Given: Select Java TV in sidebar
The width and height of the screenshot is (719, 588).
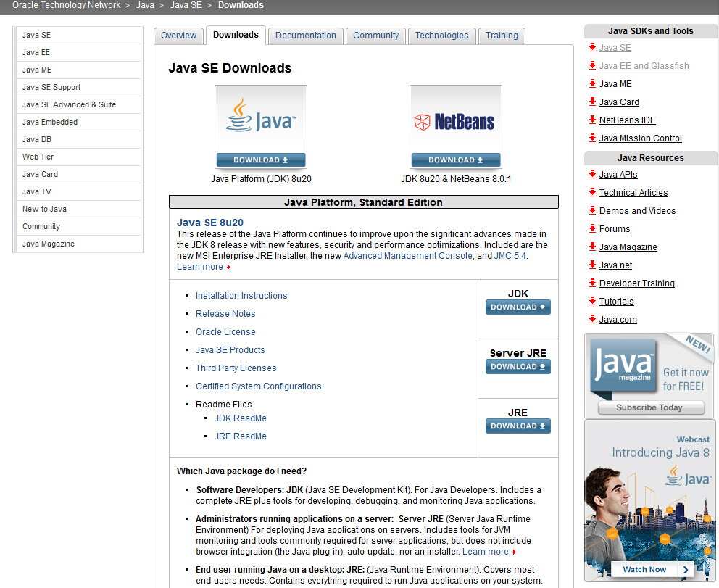Looking at the screenshot, I should (x=78, y=191).
